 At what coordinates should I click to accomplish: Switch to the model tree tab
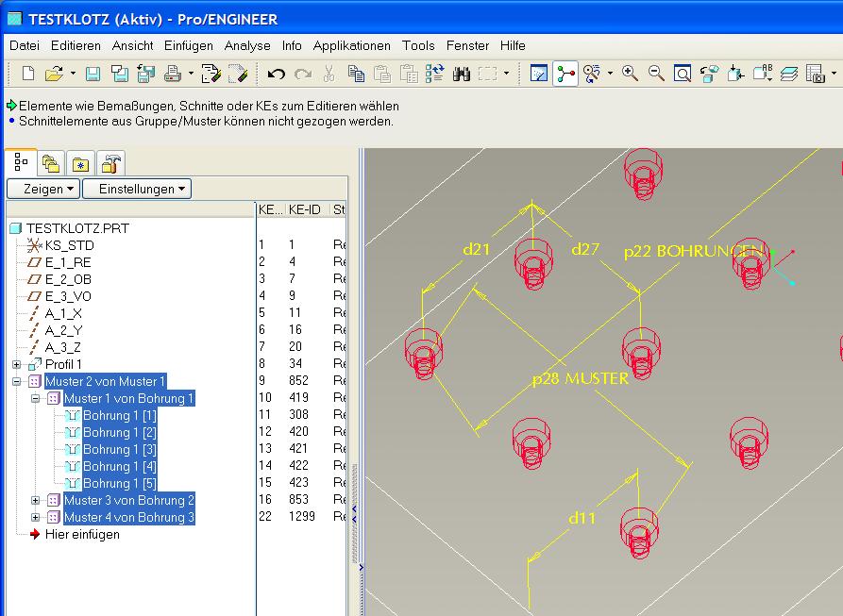coord(21,161)
